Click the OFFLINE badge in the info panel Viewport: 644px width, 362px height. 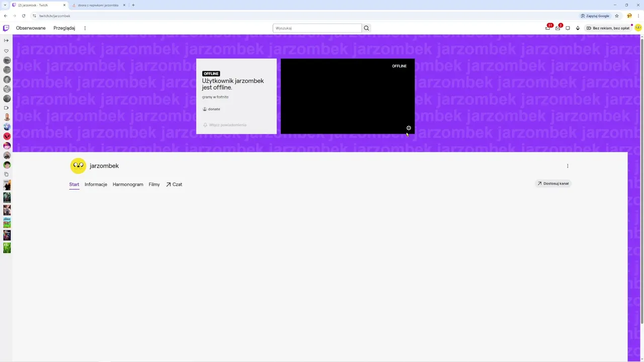(x=211, y=74)
